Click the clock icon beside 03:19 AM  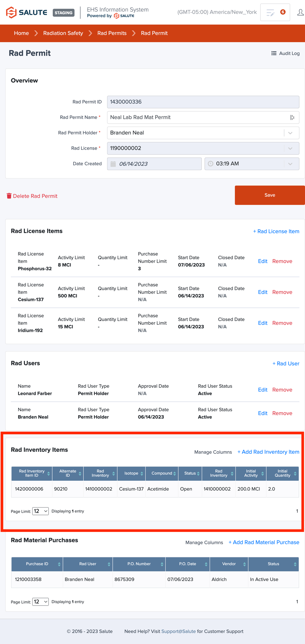(x=210, y=164)
